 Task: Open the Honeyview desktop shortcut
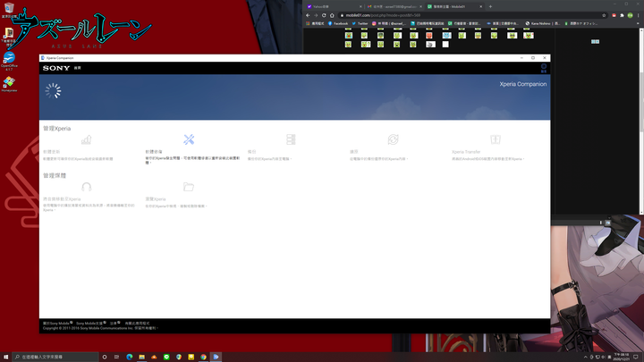pyautogui.click(x=9, y=84)
